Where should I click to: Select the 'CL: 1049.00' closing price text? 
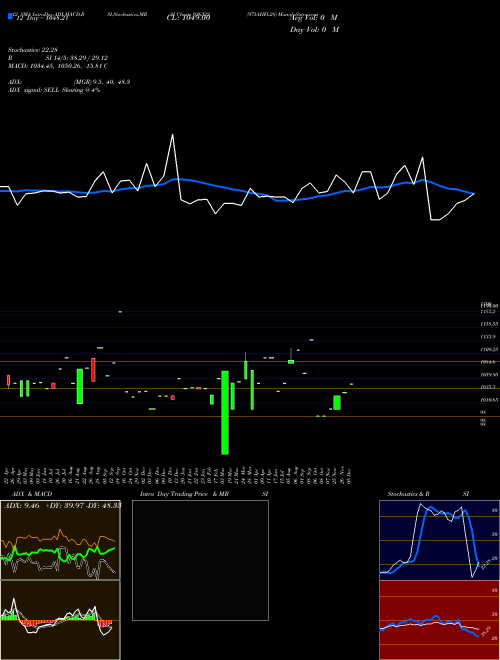[188, 17]
